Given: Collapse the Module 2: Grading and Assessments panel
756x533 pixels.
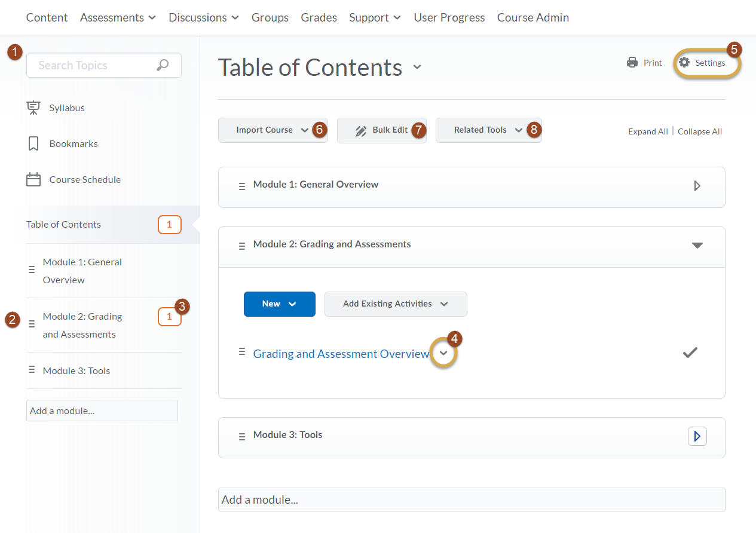Looking at the screenshot, I should [697, 245].
